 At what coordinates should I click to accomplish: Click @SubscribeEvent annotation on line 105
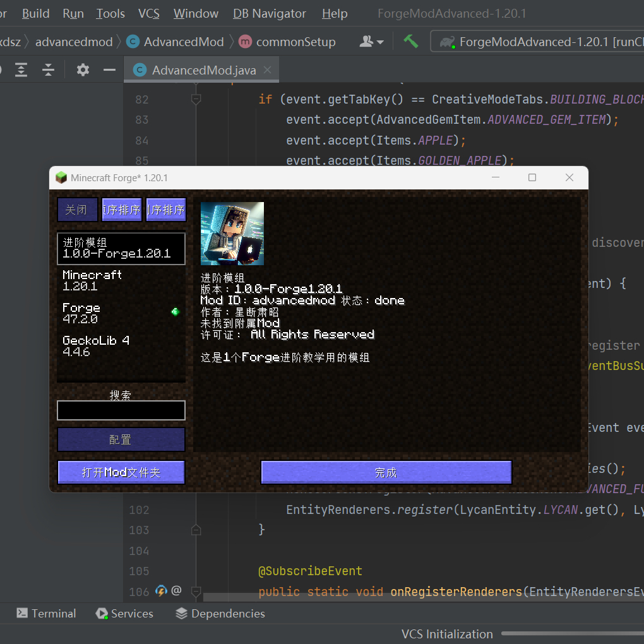pyautogui.click(x=310, y=571)
